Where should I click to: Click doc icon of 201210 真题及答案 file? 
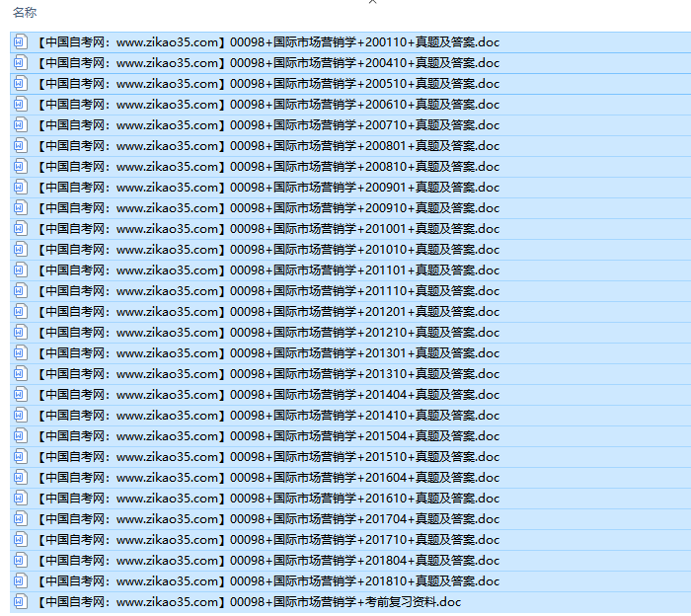[21, 332]
